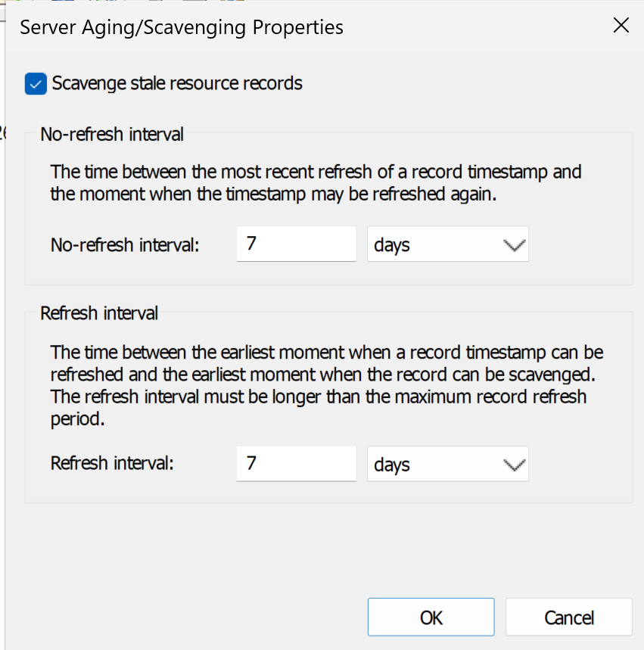The height and width of the screenshot is (650, 644).
Task: Select the value 7 in Refresh interval field
Action: click(x=251, y=463)
